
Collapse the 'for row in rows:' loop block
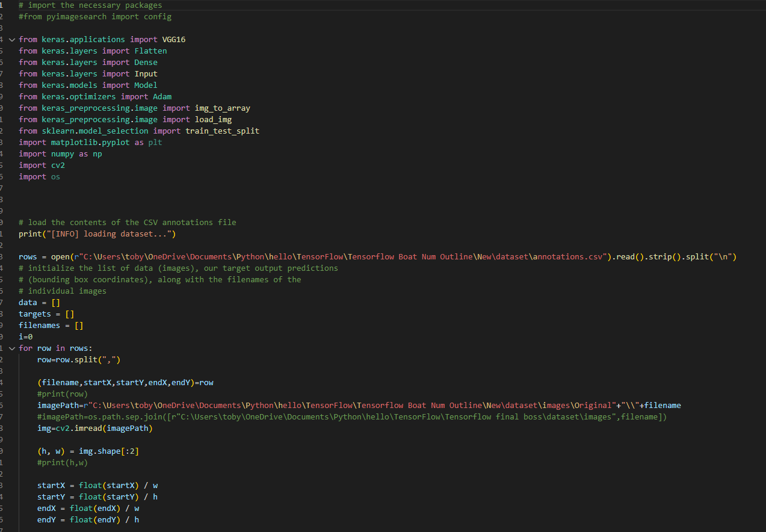click(11, 348)
